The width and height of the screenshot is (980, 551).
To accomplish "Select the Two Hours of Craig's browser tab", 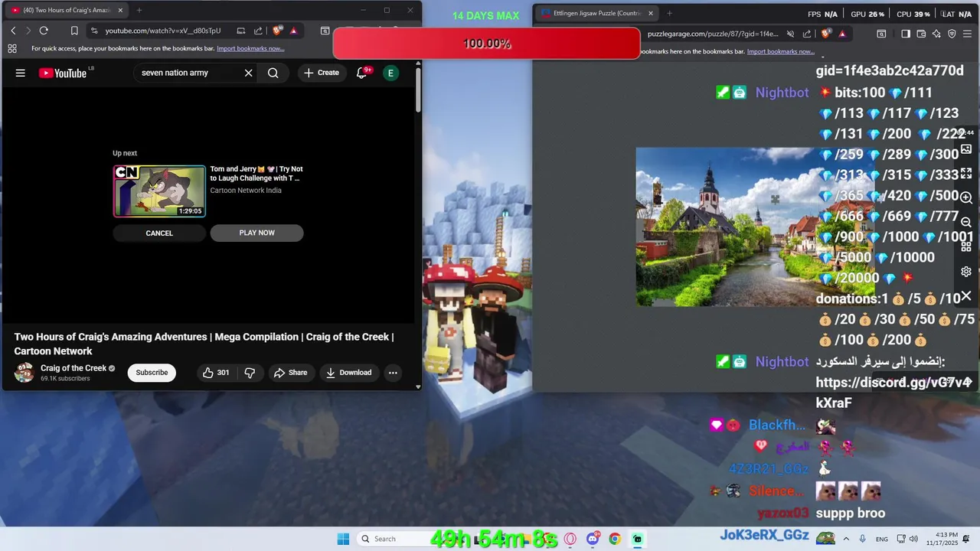I will 65,10.
